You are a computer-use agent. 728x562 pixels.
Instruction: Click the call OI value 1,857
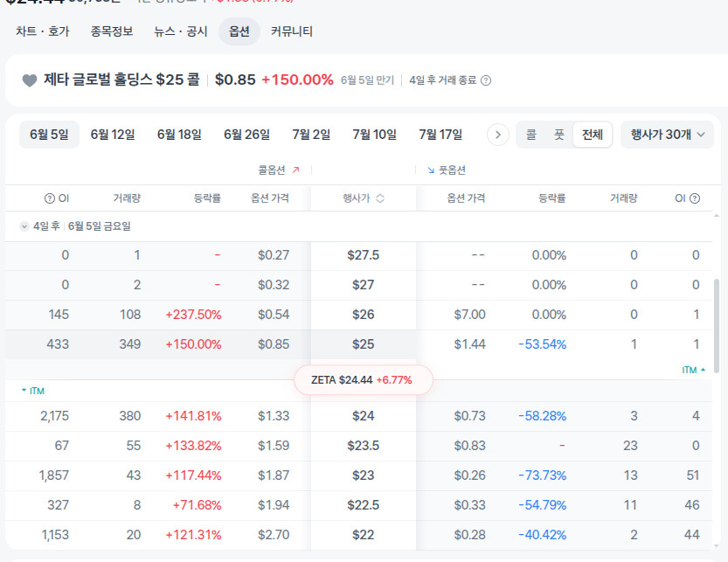[54, 475]
